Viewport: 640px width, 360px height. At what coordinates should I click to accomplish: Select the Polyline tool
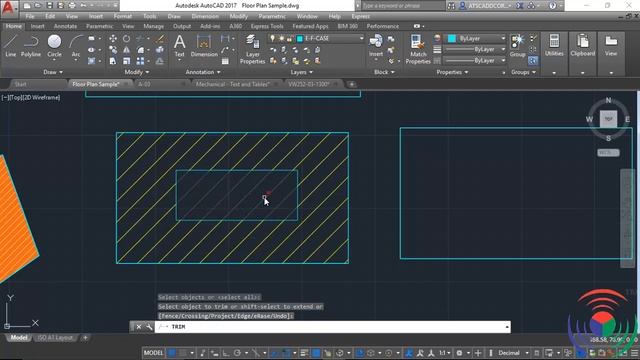click(x=31, y=46)
